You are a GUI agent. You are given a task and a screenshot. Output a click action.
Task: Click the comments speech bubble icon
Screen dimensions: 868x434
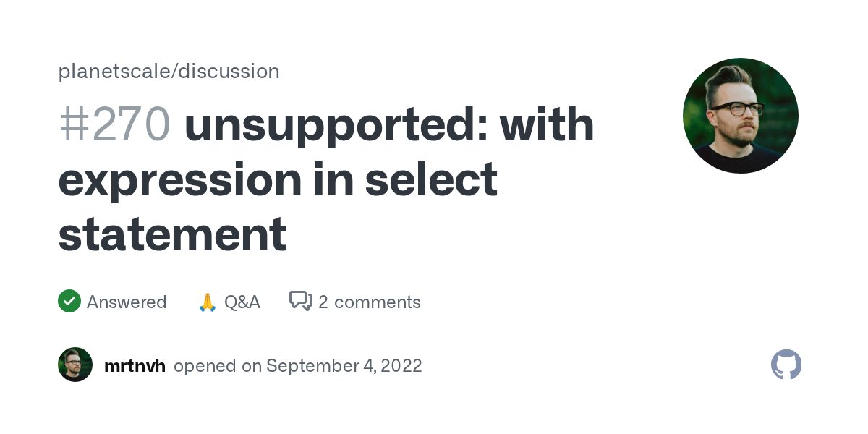(x=301, y=301)
